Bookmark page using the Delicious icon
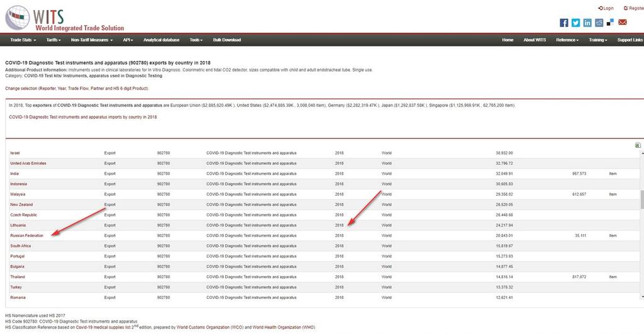Image resolution: width=644 pixels, height=334 pixels. pos(610,23)
